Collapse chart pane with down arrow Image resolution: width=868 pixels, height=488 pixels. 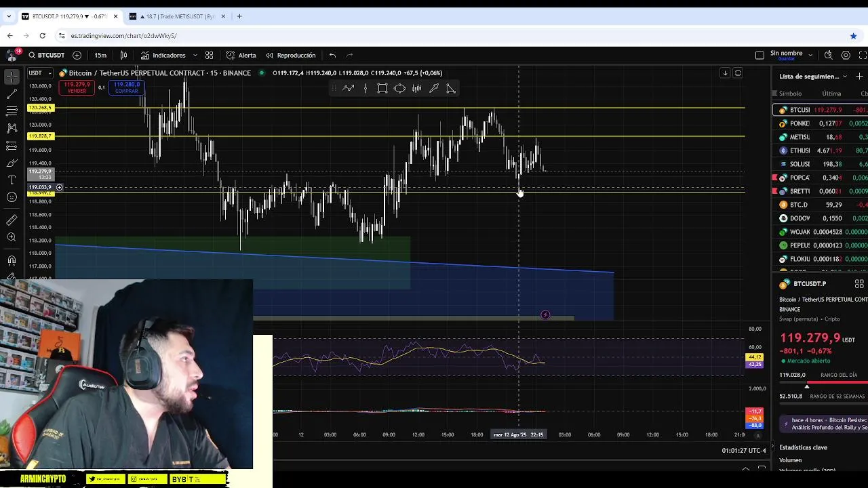tap(724, 73)
